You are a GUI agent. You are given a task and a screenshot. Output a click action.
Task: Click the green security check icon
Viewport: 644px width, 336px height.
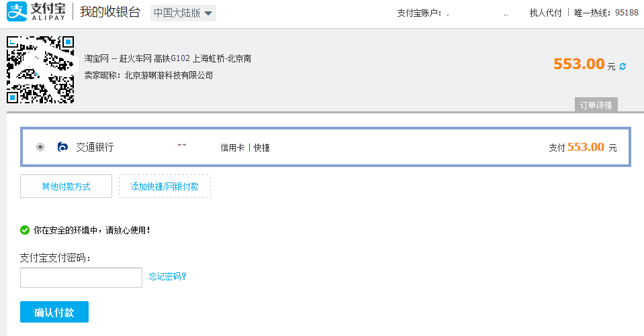[25, 230]
